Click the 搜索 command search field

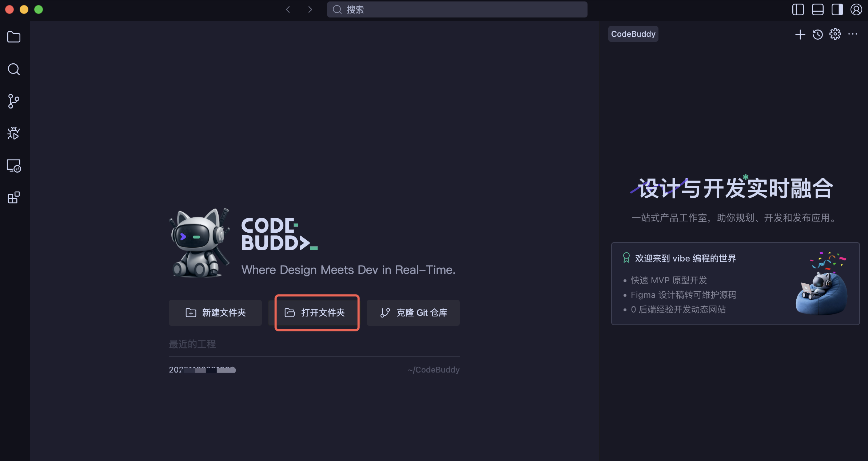coord(457,9)
